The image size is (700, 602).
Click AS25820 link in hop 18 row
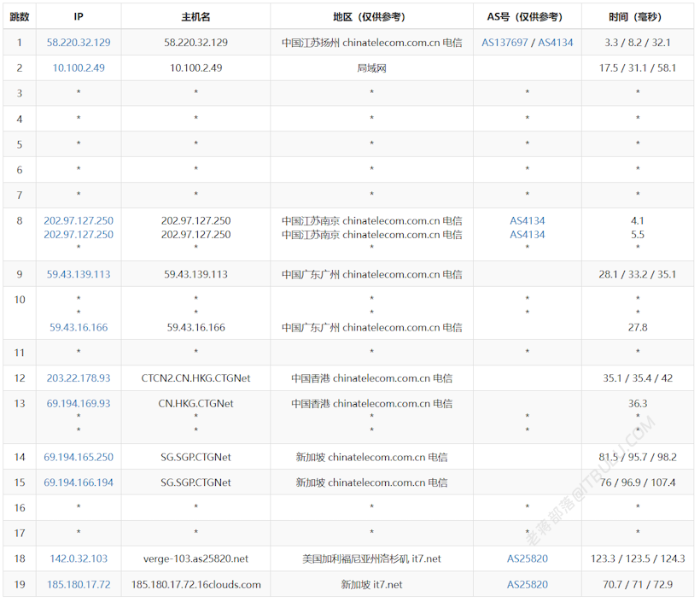(528, 558)
